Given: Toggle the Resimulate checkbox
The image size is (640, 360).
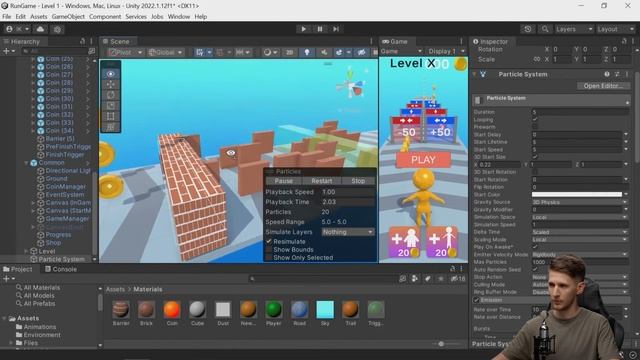Looking at the screenshot, I should pos(269,241).
